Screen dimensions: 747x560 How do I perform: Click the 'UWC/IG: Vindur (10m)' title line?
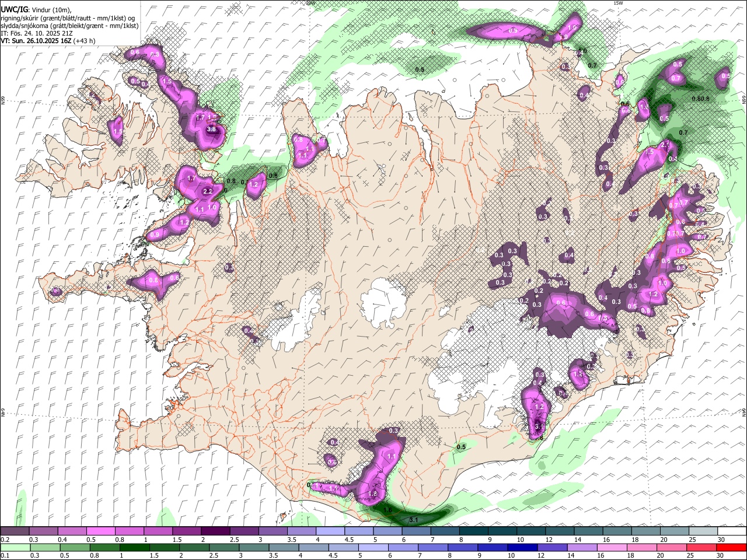pyautogui.click(x=36, y=9)
